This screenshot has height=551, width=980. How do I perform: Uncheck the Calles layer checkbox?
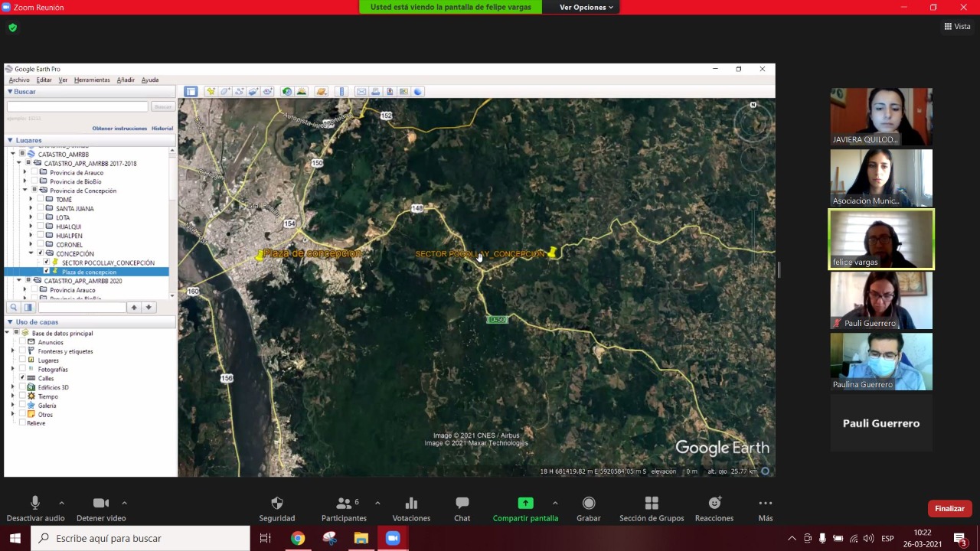tap(22, 378)
